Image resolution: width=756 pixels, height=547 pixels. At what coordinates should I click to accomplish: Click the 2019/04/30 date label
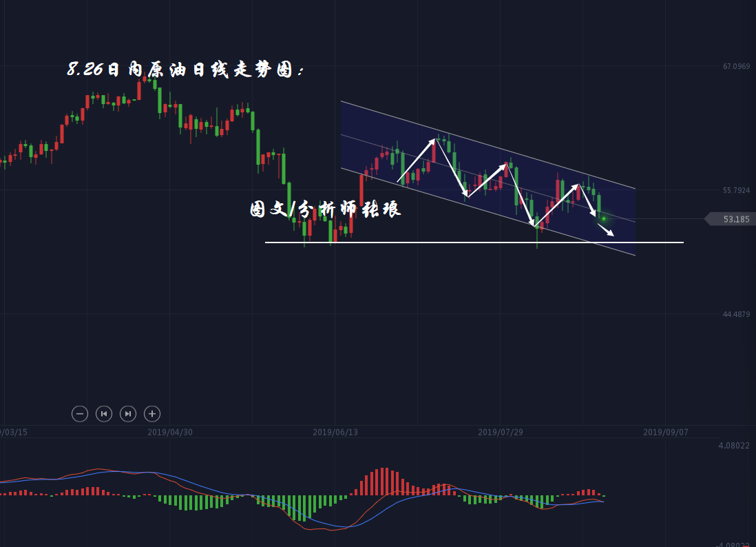tap(169, 432)
